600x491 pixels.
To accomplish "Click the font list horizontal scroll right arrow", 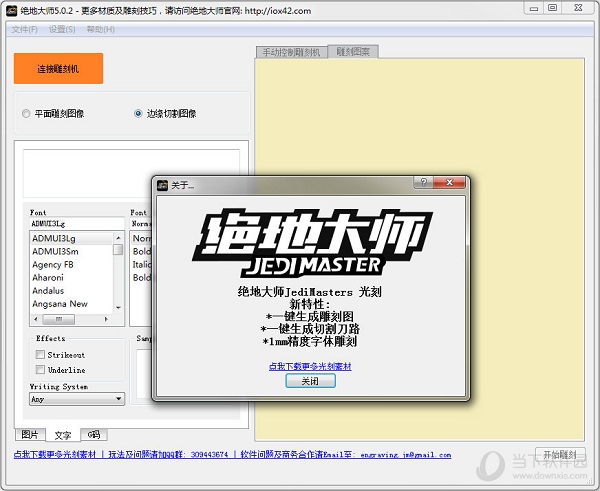I will click(x=106, y=319).
